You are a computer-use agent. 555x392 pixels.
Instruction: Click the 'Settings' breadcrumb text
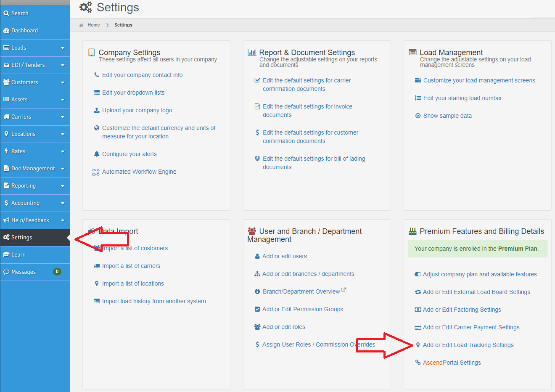coord(123,25)
